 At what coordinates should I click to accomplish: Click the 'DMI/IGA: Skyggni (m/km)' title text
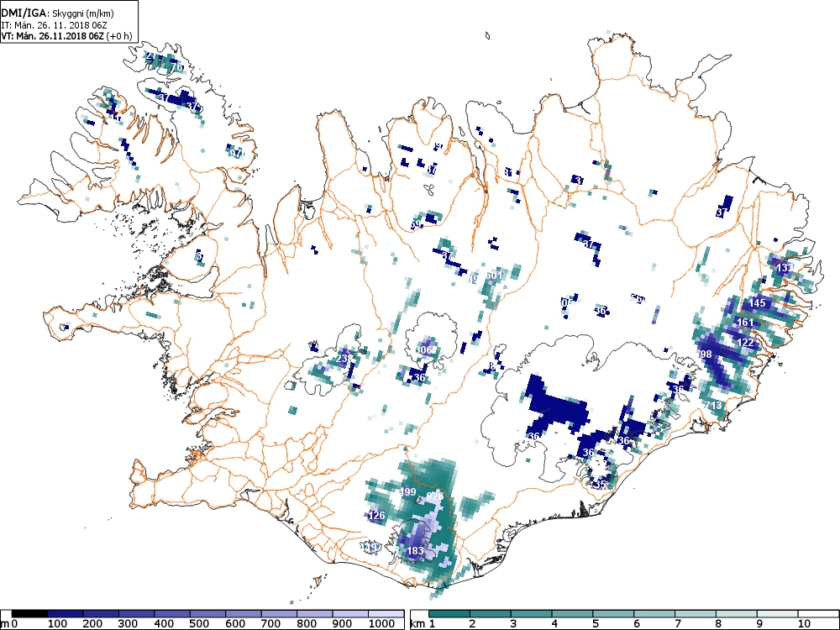58,13
